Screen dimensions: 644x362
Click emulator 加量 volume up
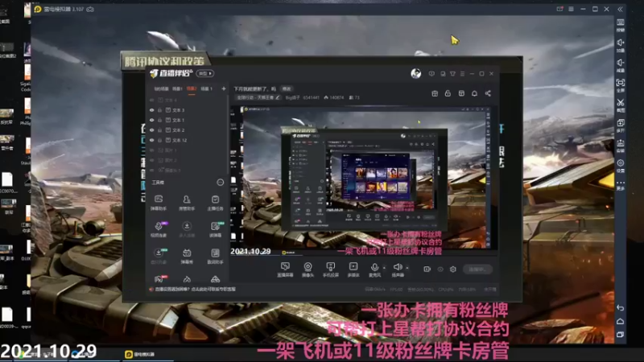(621, 45)
